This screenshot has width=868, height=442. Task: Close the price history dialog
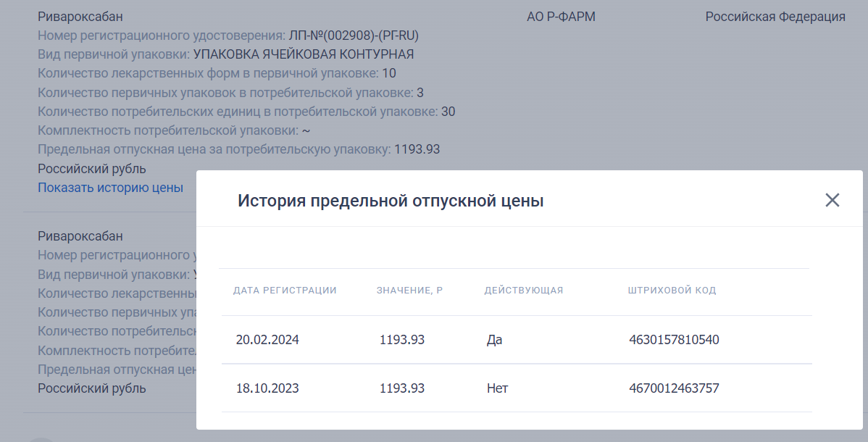[x=832, y=200]
